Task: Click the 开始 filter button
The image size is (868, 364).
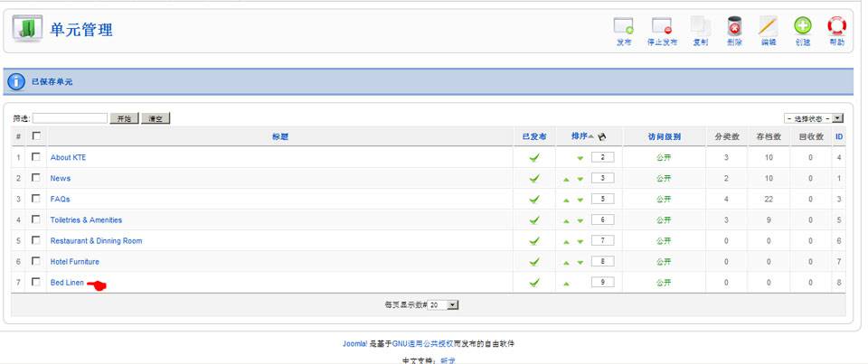Action: (x=124, y=118)
